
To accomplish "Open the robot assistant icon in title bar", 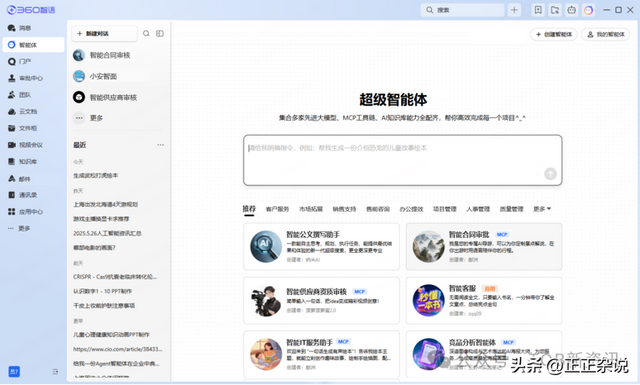I will tap(571, 10).
